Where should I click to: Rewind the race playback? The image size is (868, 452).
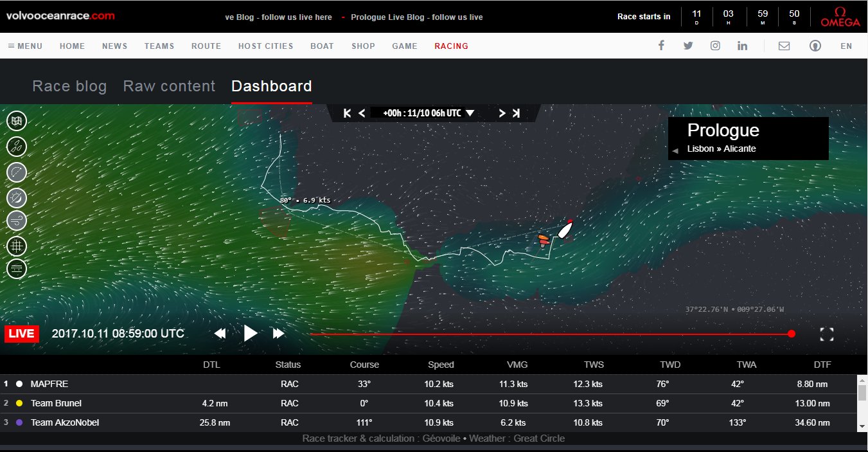220,334
